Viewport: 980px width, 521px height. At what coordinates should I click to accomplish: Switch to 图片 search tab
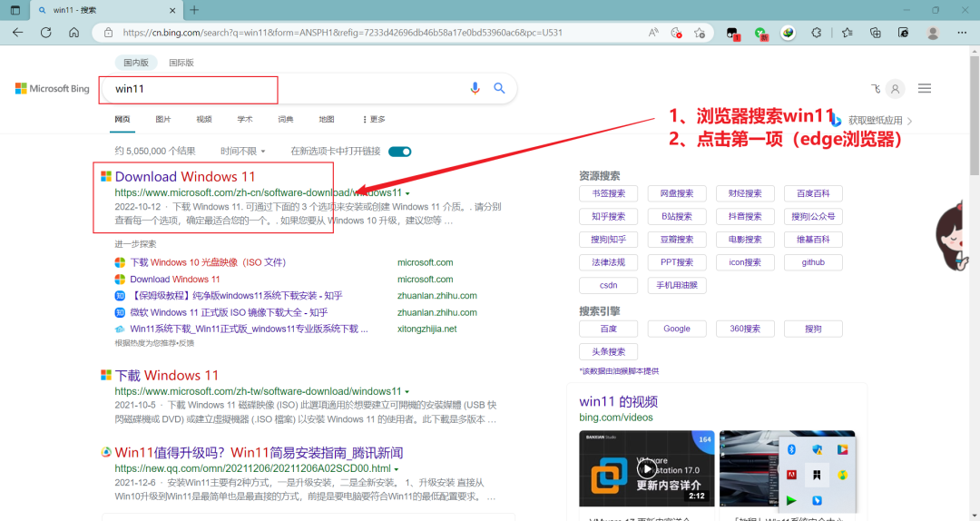pos(163,119)
